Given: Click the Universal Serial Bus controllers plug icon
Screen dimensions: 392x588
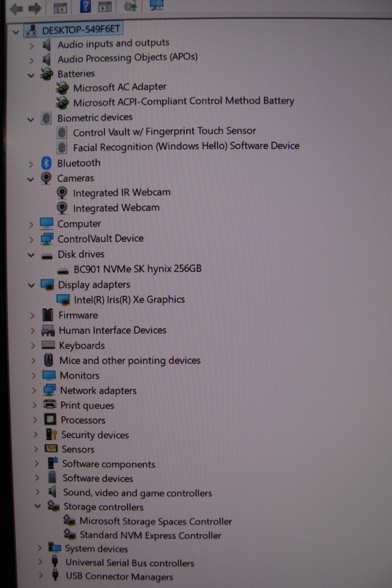Looking at the screenshot, I should [x=55, y=562].
